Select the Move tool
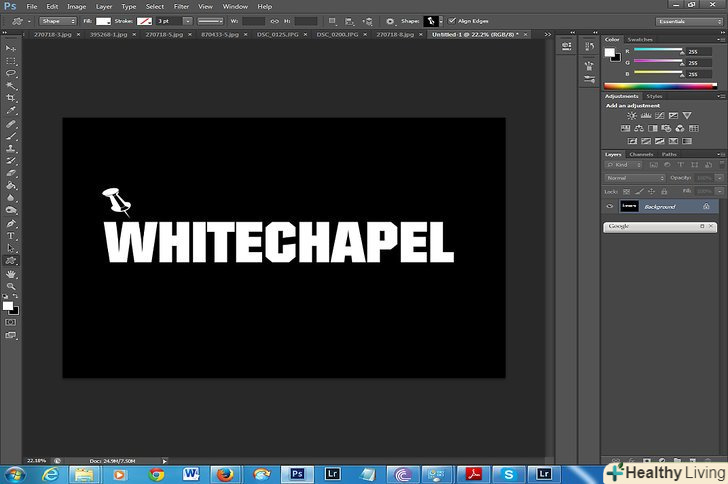Image resolution: width=728 pixels, height=484 pixels. [12, 48]
